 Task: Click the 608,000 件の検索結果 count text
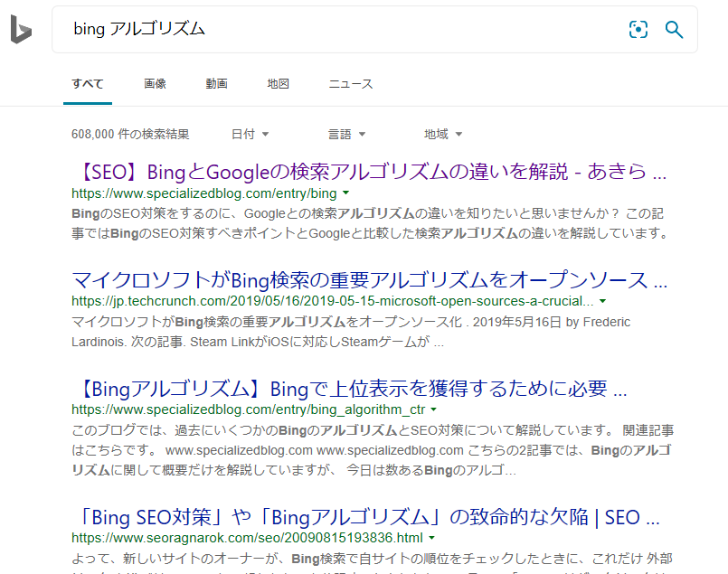coord(130,134)
